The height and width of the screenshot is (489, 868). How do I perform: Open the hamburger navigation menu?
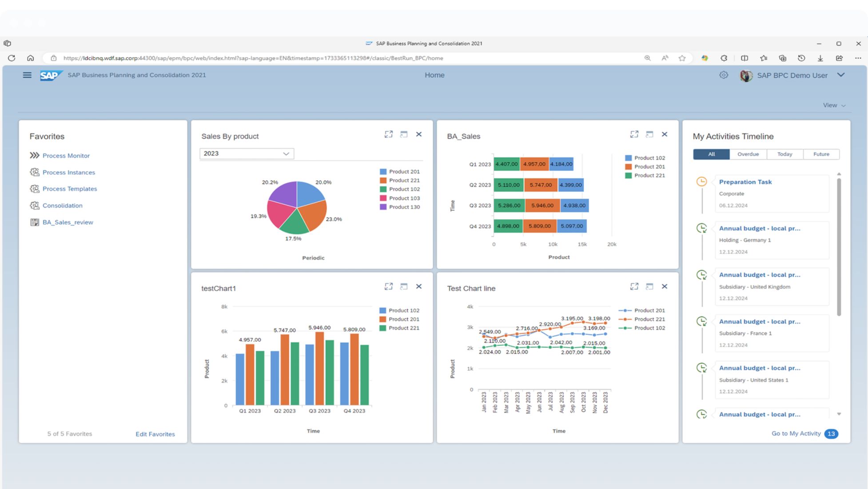point(27,75)
